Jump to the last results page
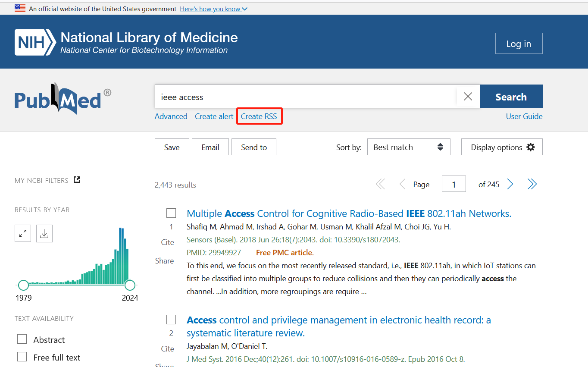This screenshot has height=367, width=588. pyautogui.click(x=532, y=184)
